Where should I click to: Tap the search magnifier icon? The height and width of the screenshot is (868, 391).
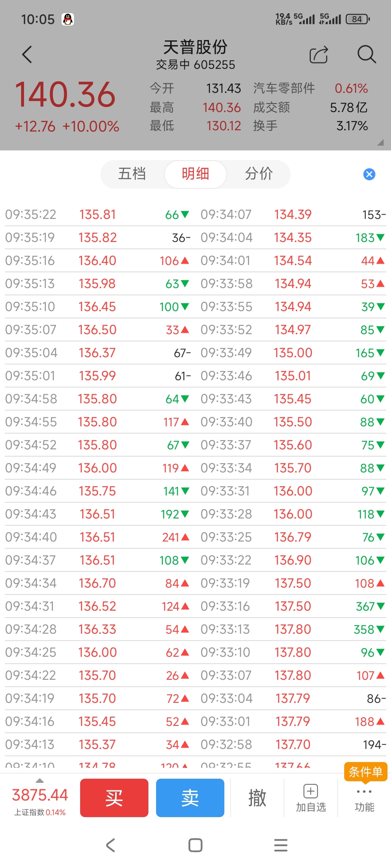(x=366, y=55)
